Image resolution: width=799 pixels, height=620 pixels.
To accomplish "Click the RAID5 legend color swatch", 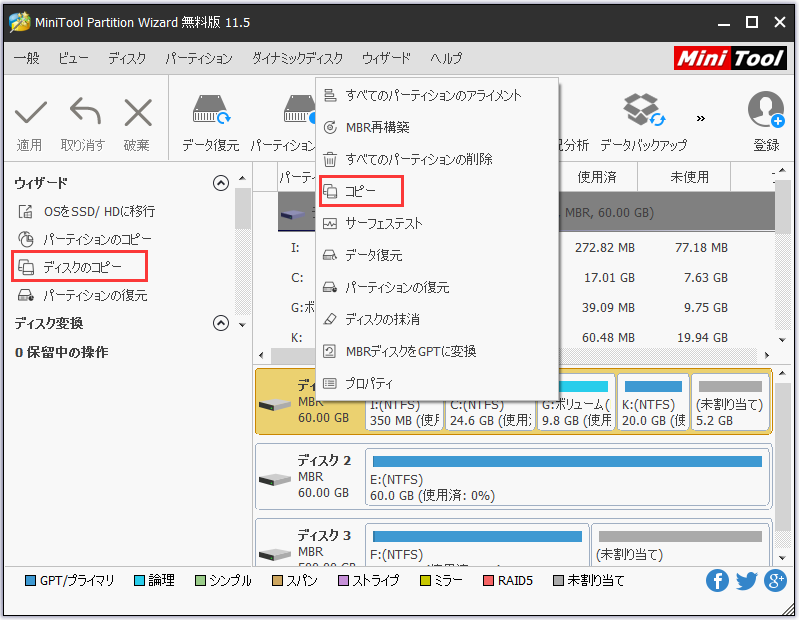I will point(488,580).
